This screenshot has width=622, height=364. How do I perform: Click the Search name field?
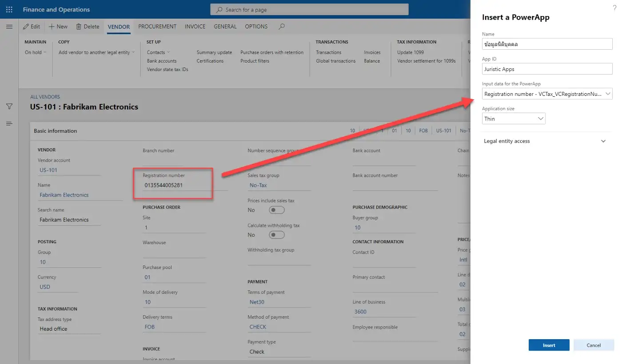69,220
